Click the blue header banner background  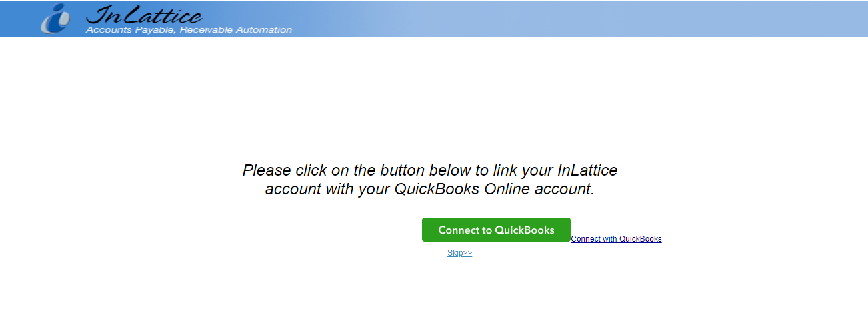[434, 19]
